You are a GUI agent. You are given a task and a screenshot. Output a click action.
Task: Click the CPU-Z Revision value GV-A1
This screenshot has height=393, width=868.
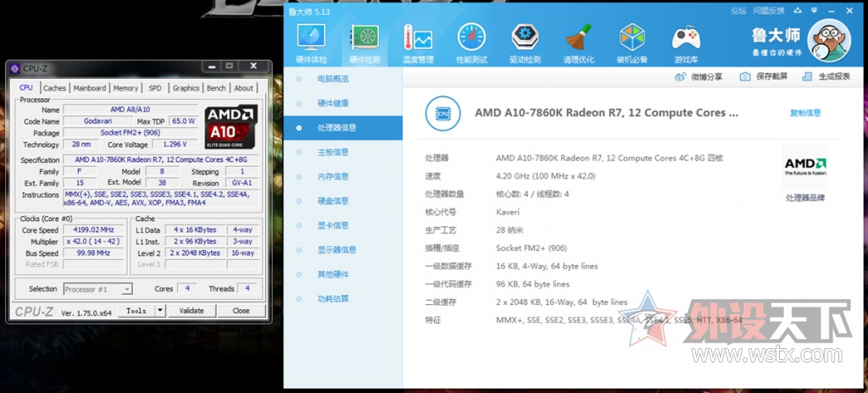tap(242, 183)
